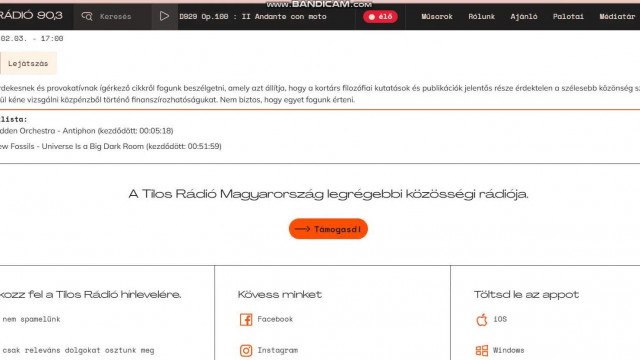Open the Windows app download link
This screenshot has height=360, width=640.
508,350
